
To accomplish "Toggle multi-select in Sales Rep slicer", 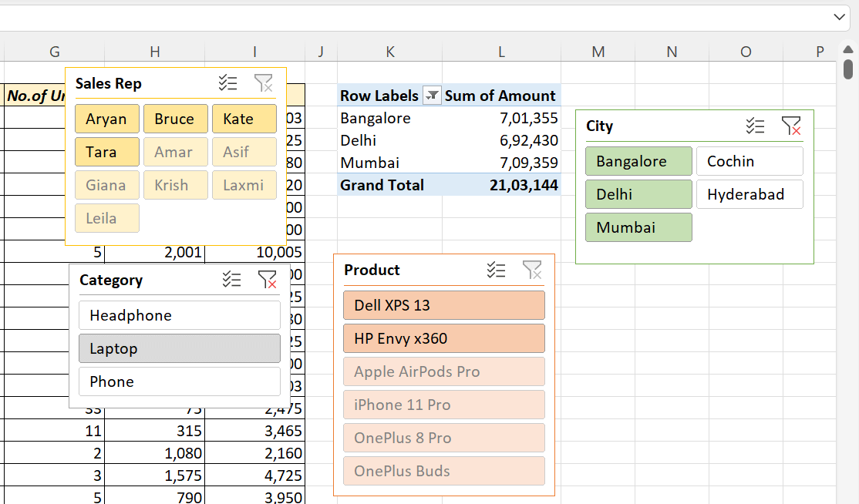I will [x=227, y=83].
